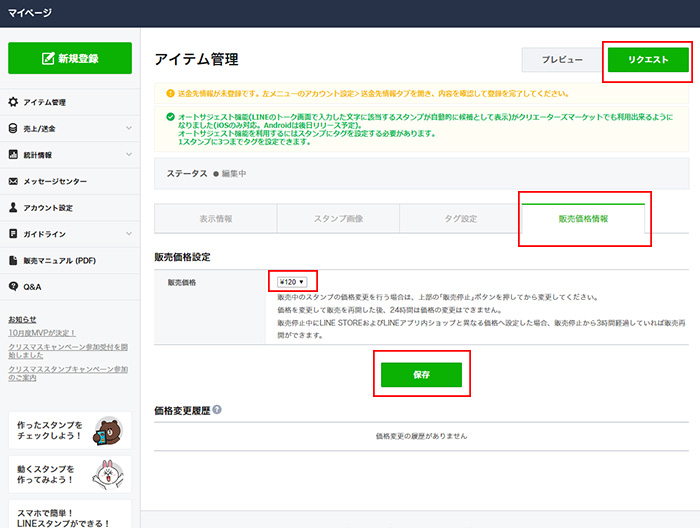Click the プレビュー button
The width and height of the screenshot is (700, 528).
pyautogui.click(x=562, y=61)
